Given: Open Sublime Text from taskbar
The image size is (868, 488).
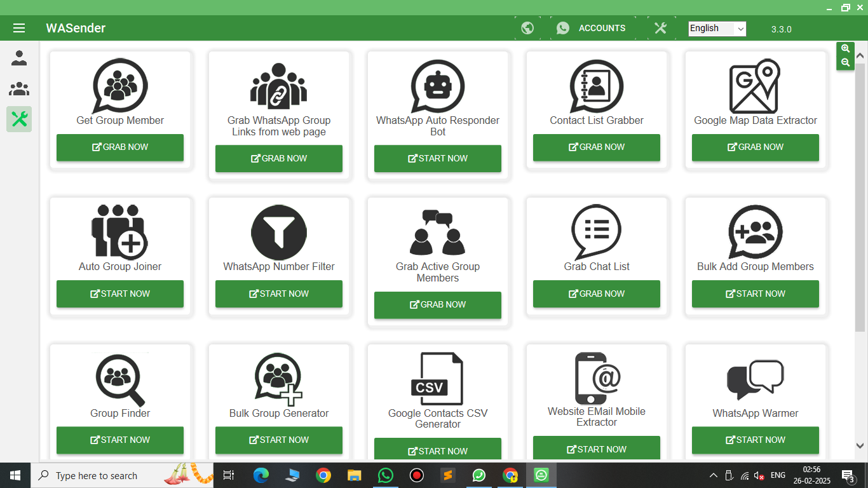Looking at the screenshot, I should 448,475.
